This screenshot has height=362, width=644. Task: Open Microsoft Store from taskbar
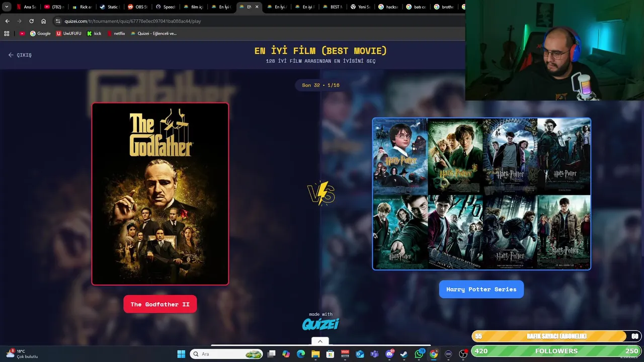tap(330, 354)
